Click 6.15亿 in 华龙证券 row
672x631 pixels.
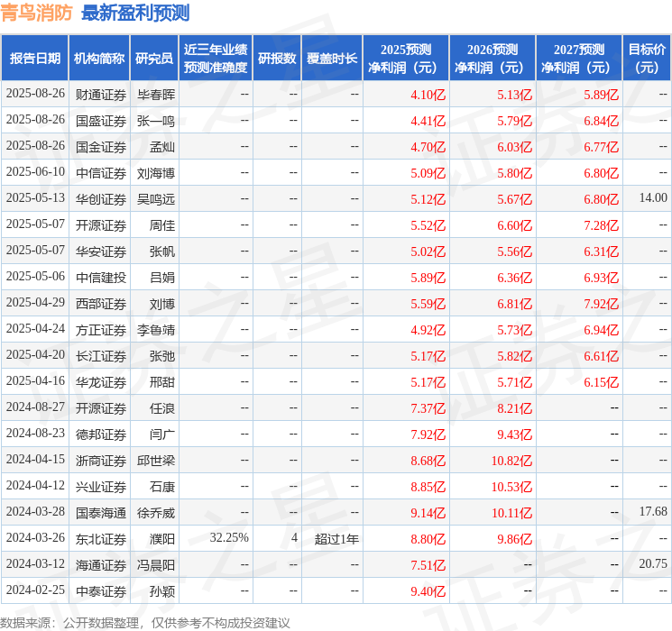(601, 382)
